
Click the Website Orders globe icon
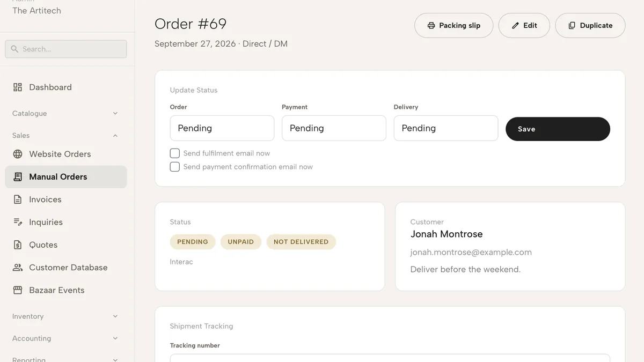[x=18, y=154]
